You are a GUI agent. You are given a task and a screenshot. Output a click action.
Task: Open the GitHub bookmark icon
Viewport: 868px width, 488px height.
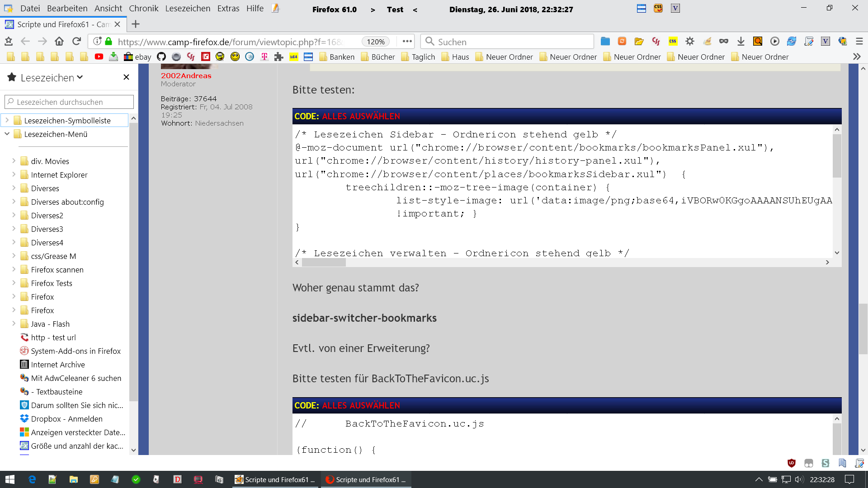click(161, 57)
